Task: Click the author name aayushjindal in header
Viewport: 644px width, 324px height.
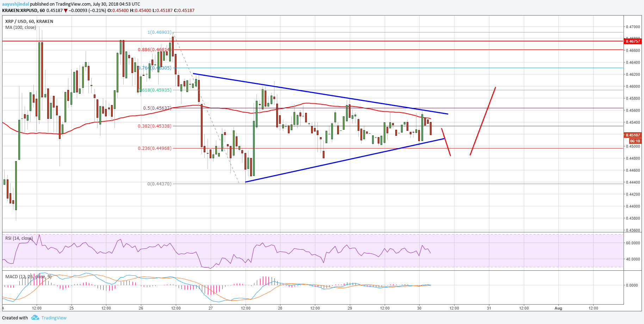Action: point(16,4)
